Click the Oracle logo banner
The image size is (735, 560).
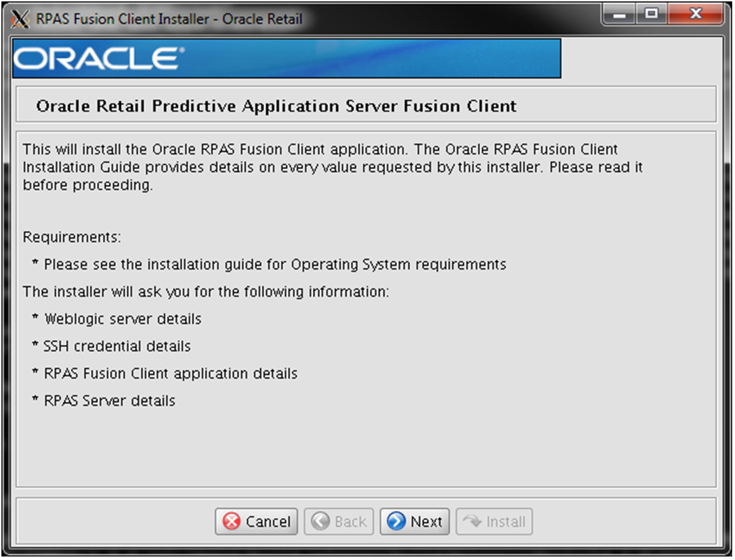(286, 59)
